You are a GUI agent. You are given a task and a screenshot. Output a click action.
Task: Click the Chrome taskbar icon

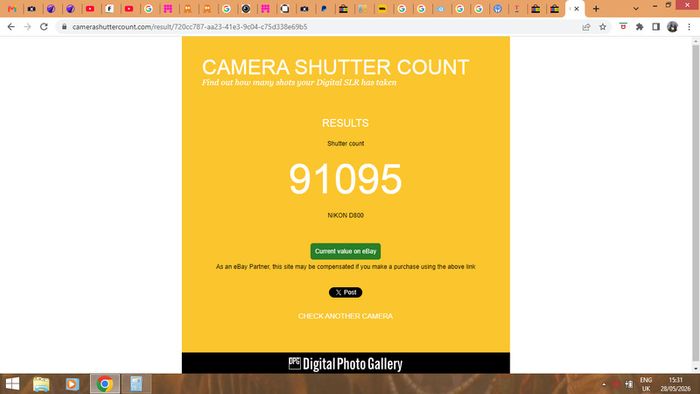click(x=105, y=384)
